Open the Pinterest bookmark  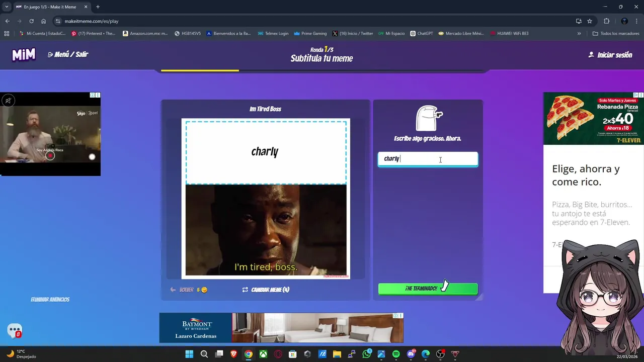point(93,34)
